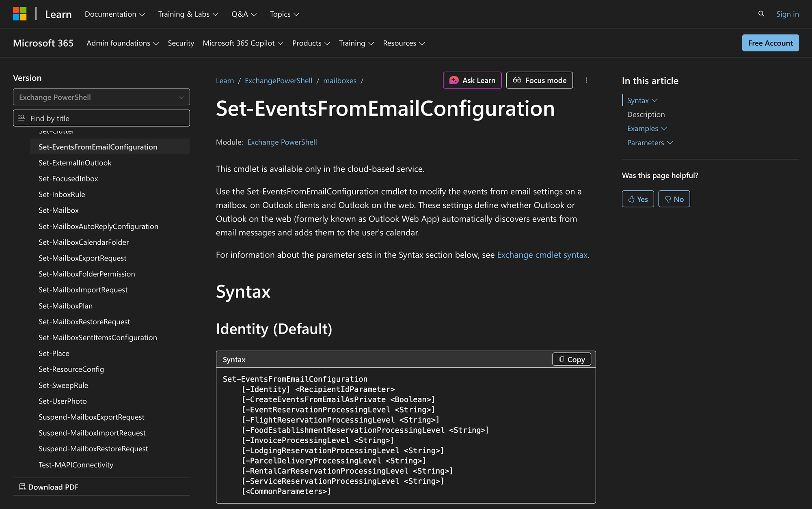This screenshot has width=812, height=509.
Task: Follow the Exchange cmdlet syntax link
Action: coord(542,255)
